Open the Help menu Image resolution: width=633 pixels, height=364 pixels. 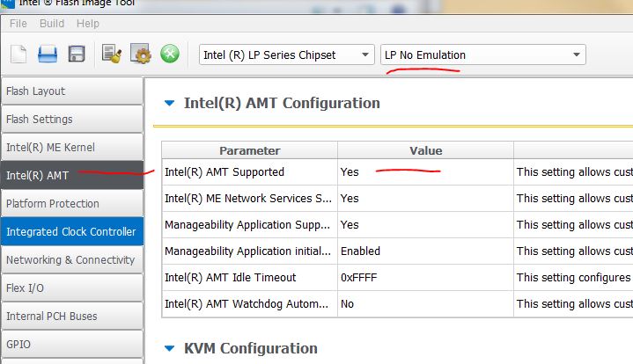click(88, 24)
